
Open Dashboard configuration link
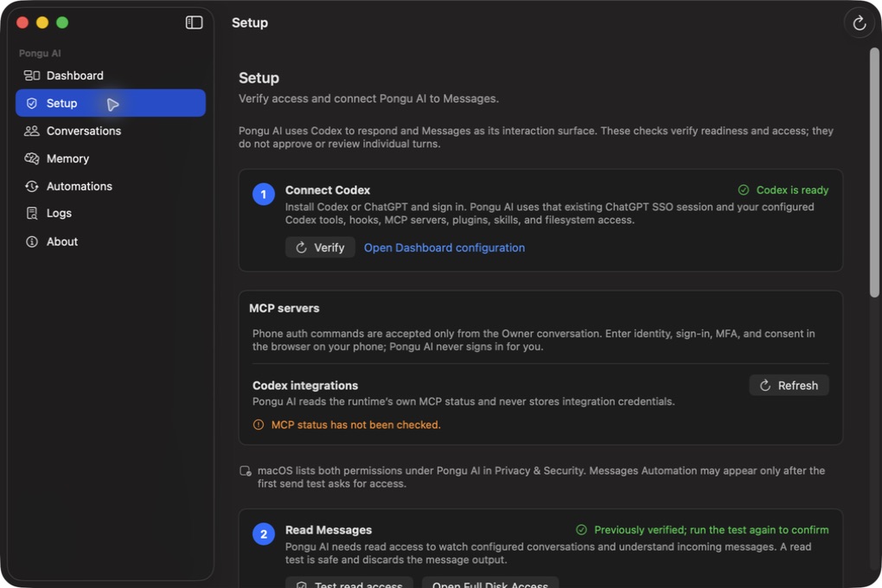[x=444, y=247]
